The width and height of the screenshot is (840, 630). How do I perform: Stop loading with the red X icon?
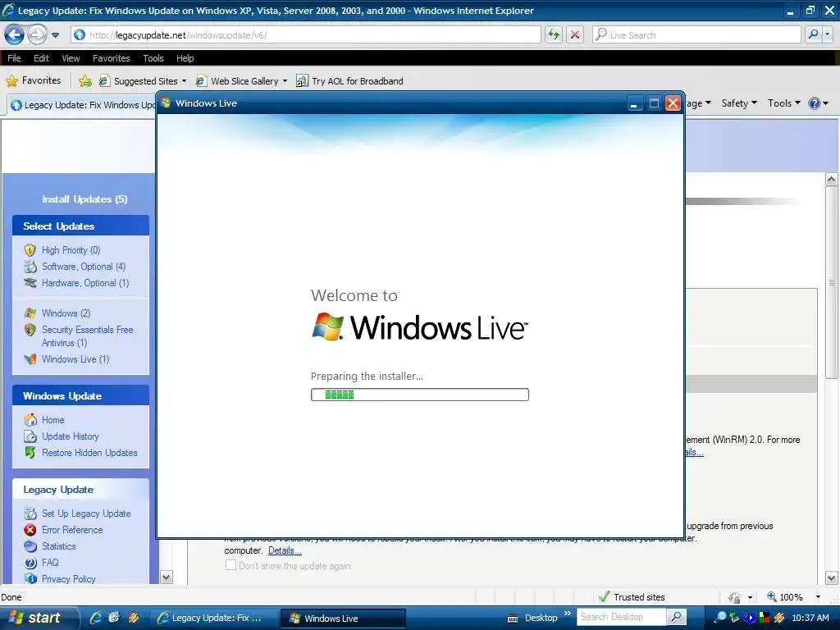575,34
